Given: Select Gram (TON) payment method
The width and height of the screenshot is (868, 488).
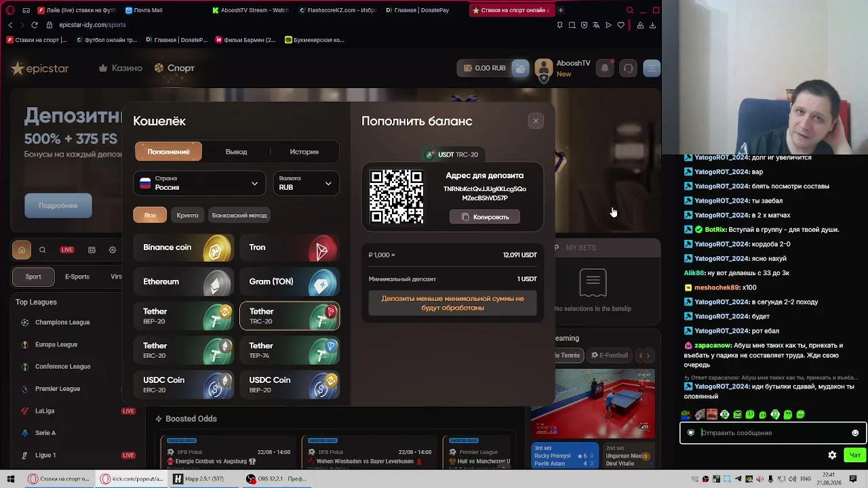Looking at the screenshot, I should (290, 282).
